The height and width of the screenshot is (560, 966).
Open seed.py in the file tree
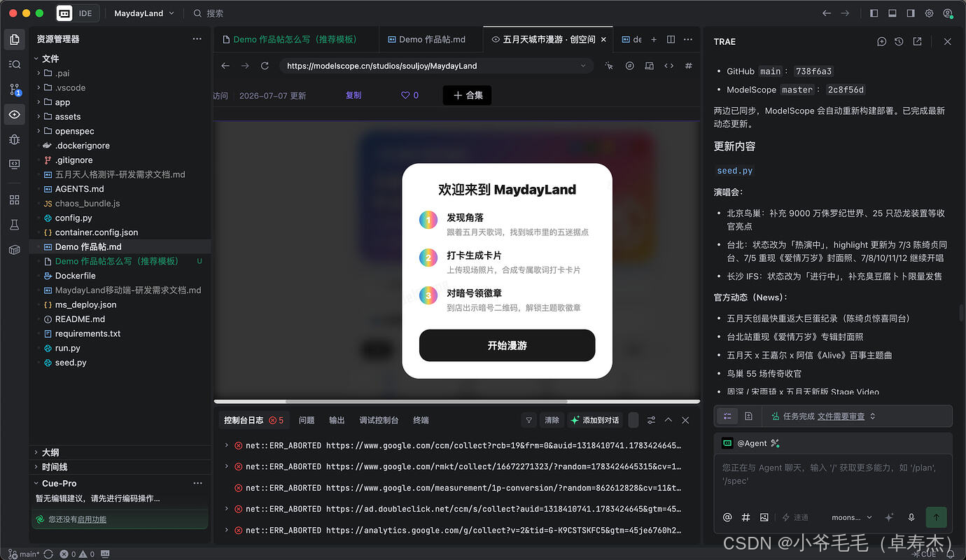[71, 363]
